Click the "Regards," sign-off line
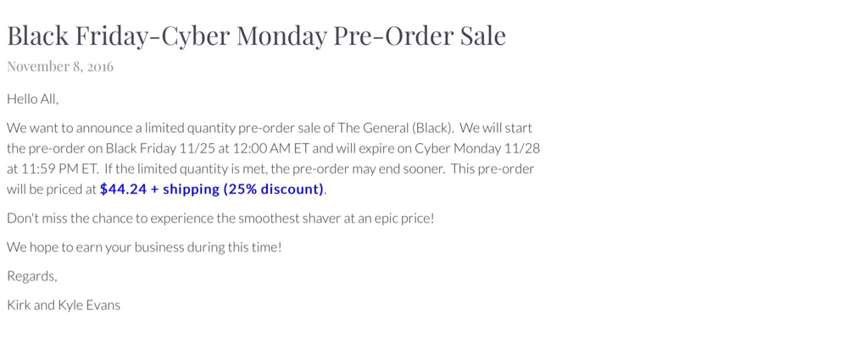868x354 pixels. click(32, 276)
